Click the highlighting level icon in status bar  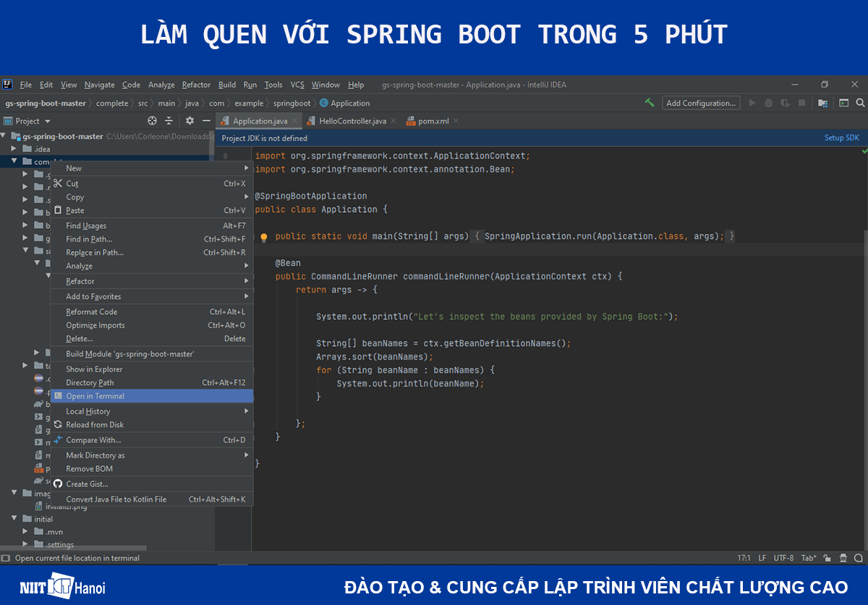(843, 558)
